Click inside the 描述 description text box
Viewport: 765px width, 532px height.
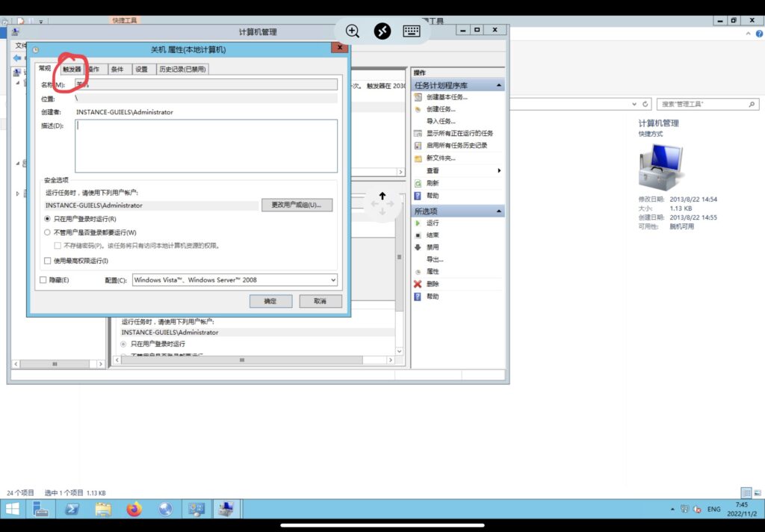(205, 146)
